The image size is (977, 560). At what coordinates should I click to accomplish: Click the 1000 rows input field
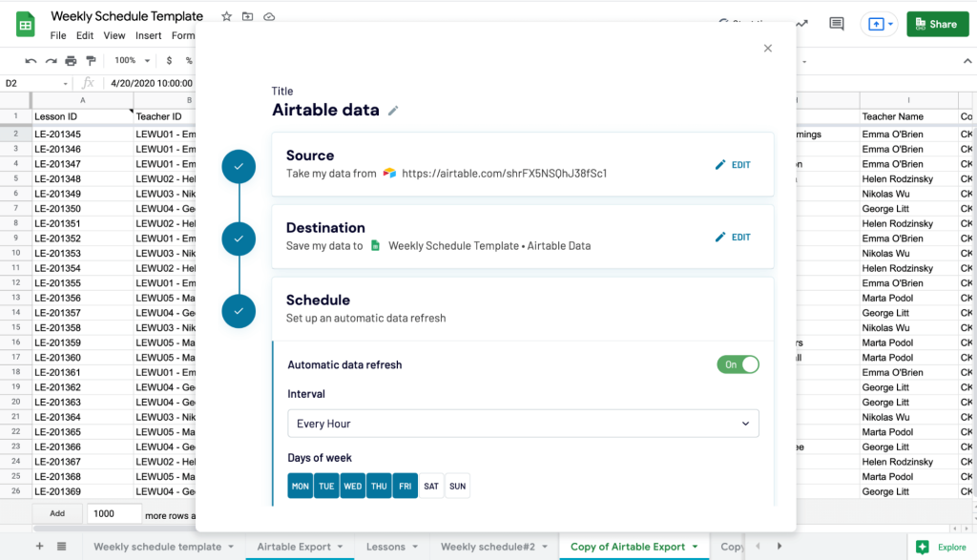(114, 513)
